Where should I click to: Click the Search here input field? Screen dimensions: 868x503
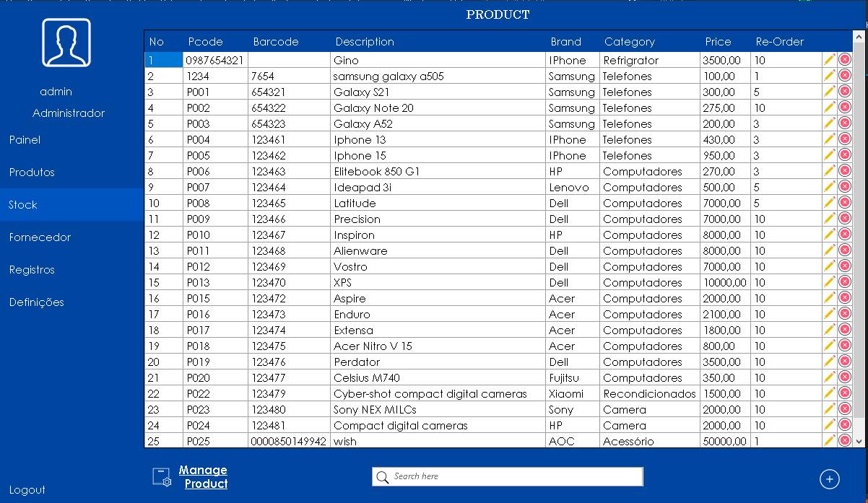click(x=514, y=476)
